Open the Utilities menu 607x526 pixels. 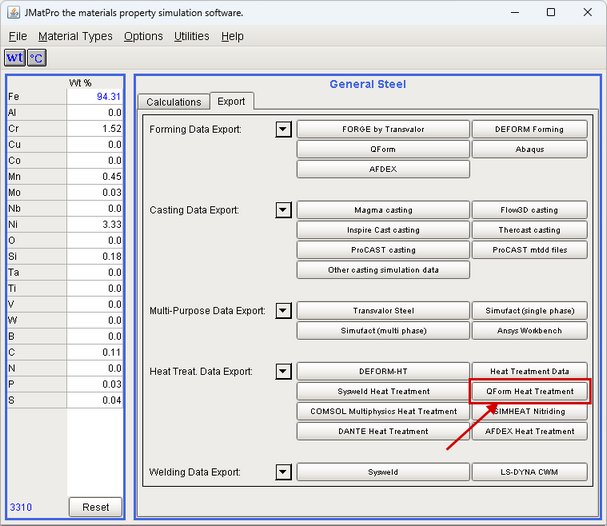click(191, 36)
